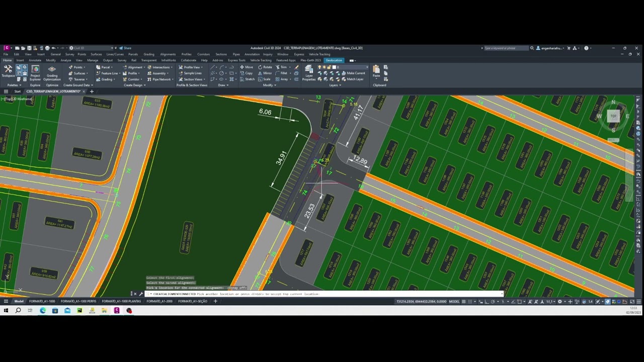
Task: Open the Profile View dropdown
Action: point(191,67)
